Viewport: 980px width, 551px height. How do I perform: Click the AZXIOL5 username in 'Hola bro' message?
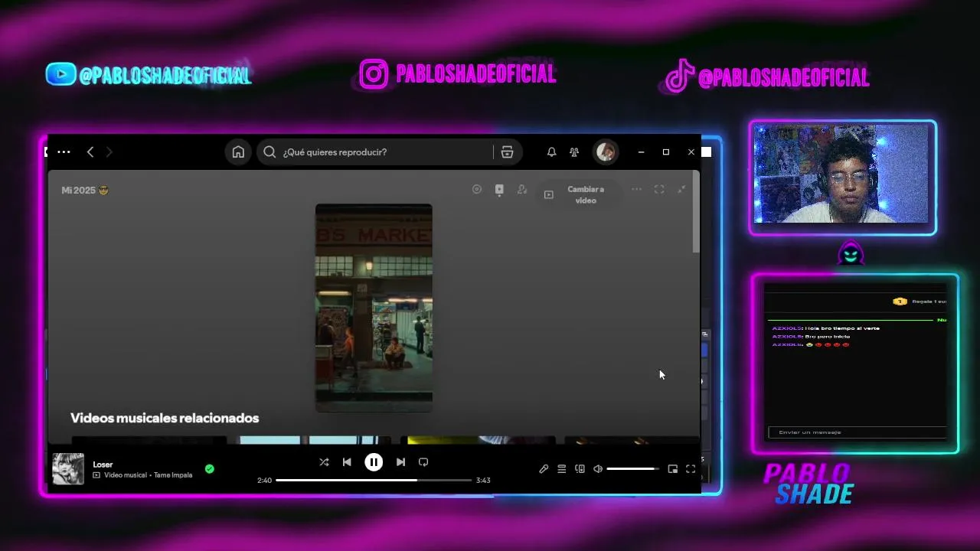[786, 328]
